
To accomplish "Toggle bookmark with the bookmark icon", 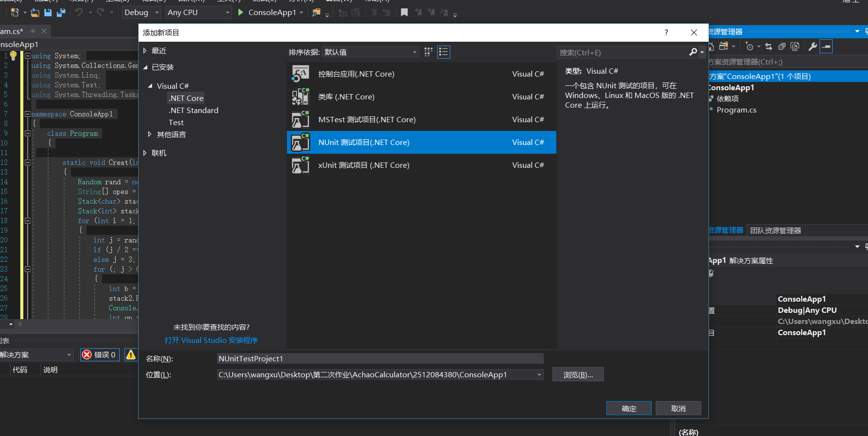I will (x=404, y=12).
